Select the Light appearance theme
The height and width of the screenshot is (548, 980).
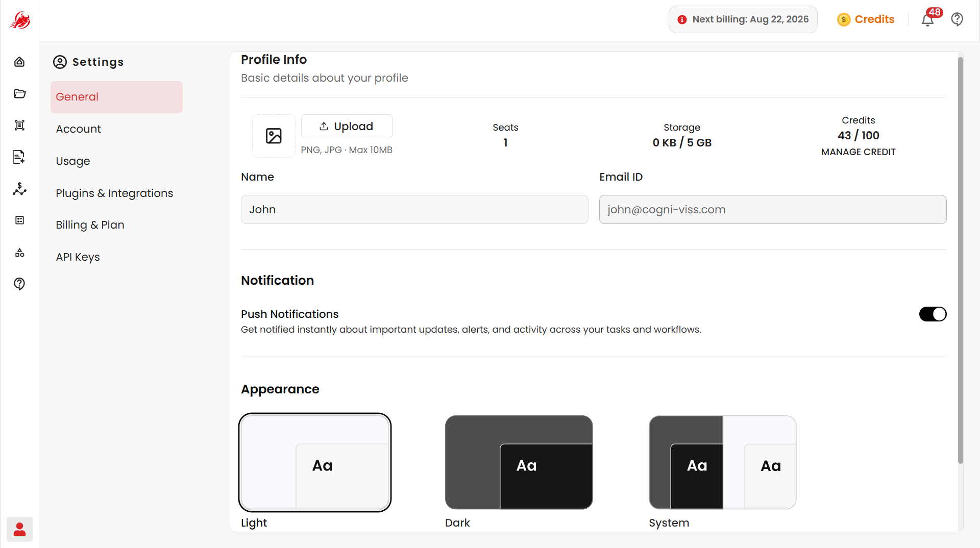315,462
